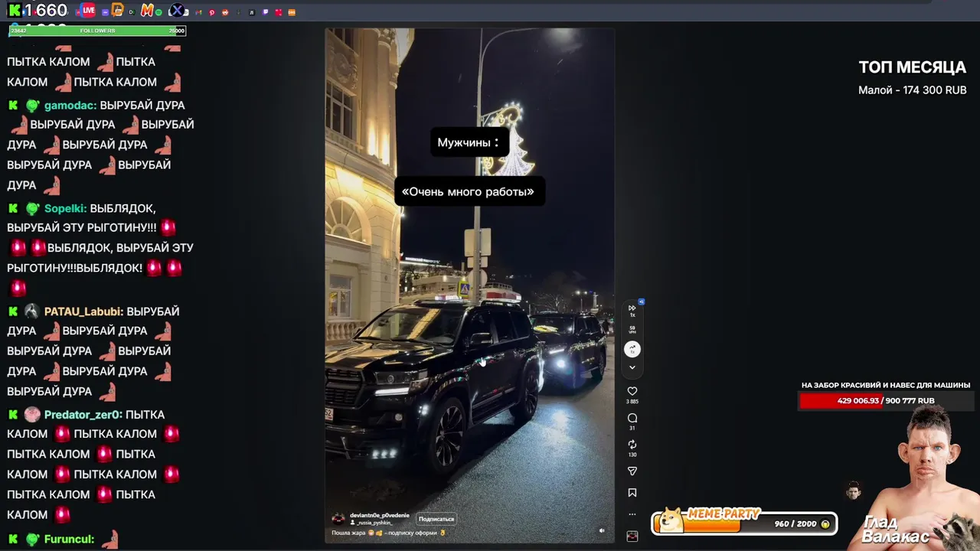Open the orange D bookmark icon
Image resolution: width=980 pixels, height=551 pixels.
point(117,11)
